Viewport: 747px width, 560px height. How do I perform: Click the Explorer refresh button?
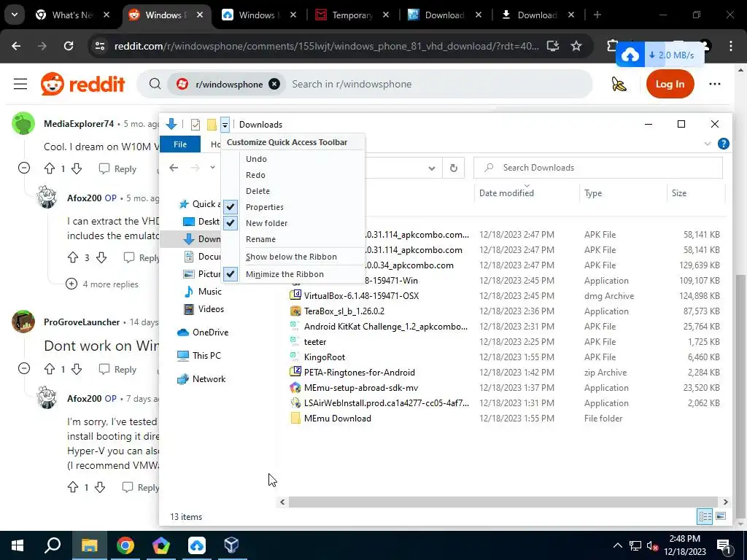pos(454,168)
